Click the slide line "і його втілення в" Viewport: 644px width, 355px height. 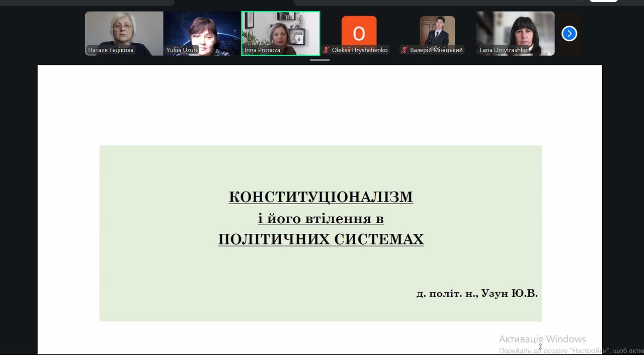pyautogui.click(x=320, y=219)
